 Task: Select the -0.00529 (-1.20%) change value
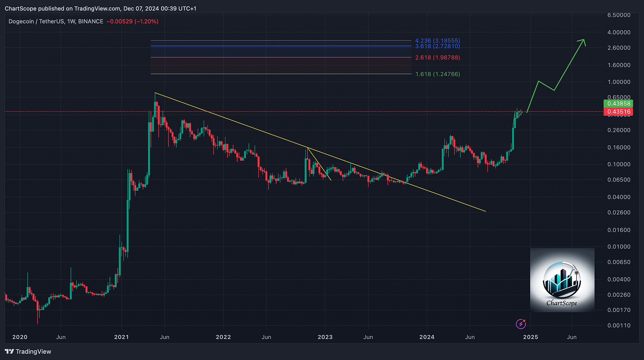coord(133,21)
